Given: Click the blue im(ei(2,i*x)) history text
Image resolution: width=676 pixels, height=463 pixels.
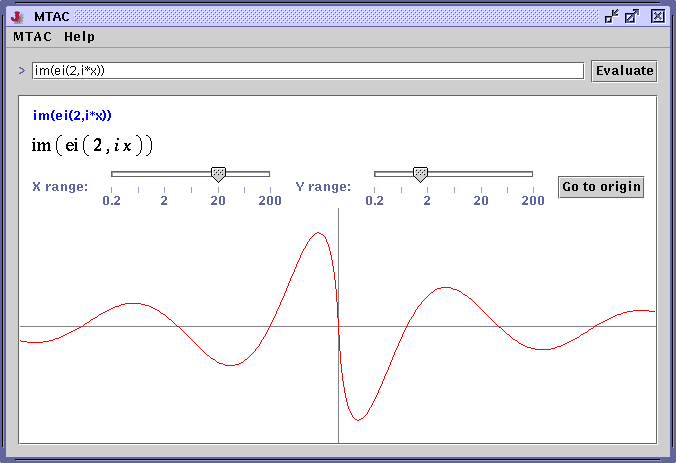Looking at the screenshot, I should tap(72, 116).
